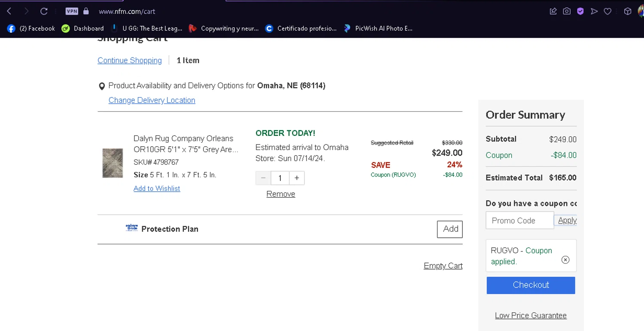644x331 pixels.
Task: Remove the RUGVO coupon with the X icon
Action: coord(565,260)
